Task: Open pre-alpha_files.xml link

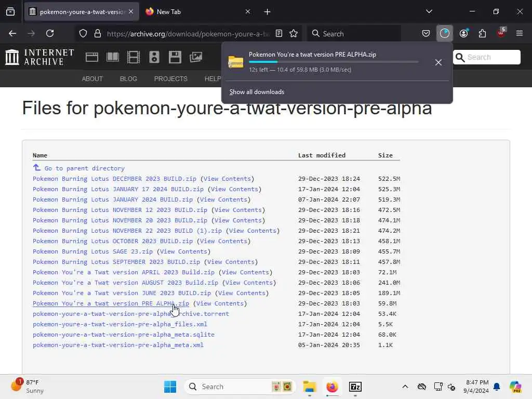Action: (120, 324)
